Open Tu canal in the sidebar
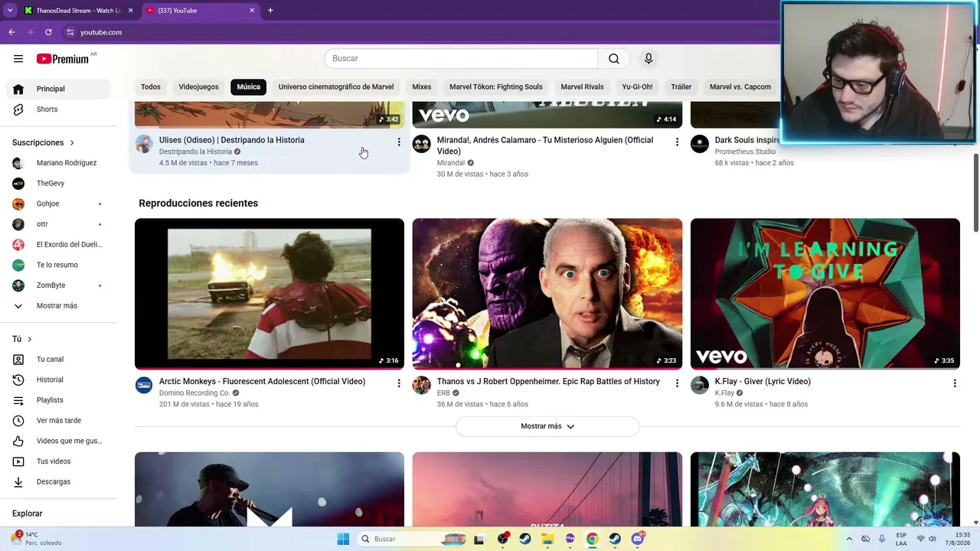Screen dimensions: 980x551 [x=58, y=359]
